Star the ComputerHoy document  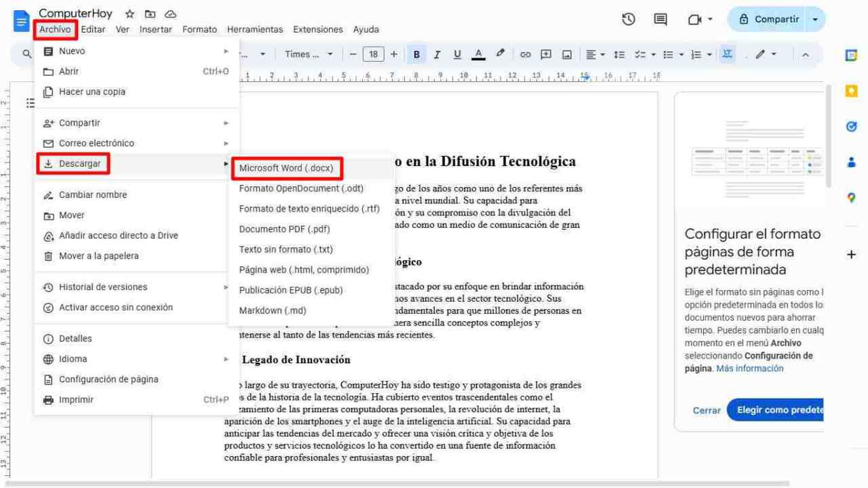point(130,14)
